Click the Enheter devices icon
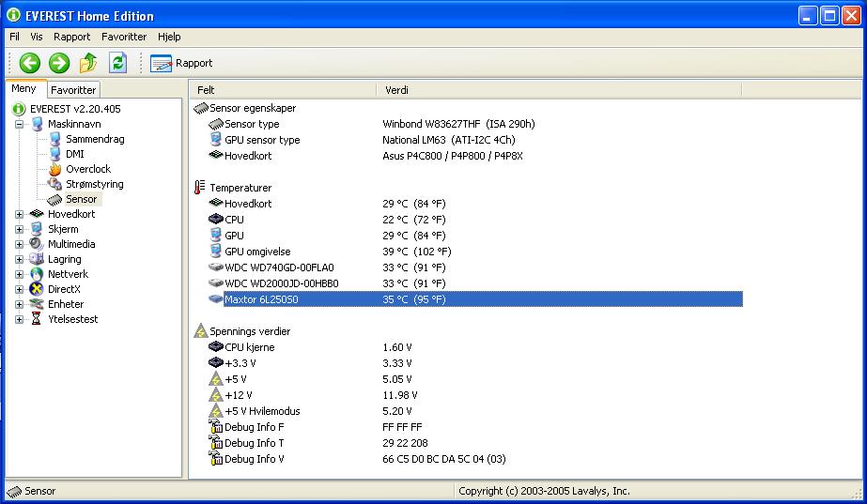 [x=37, y=304]
